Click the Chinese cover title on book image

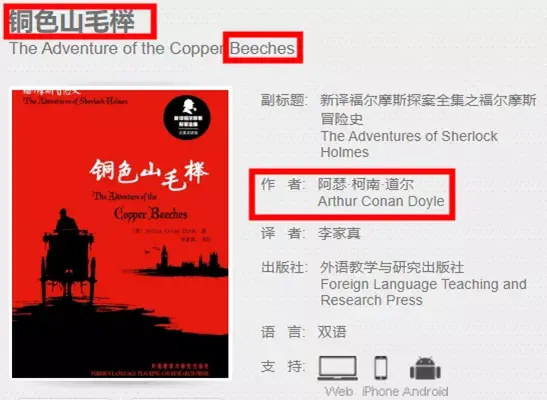click(148, 174)
